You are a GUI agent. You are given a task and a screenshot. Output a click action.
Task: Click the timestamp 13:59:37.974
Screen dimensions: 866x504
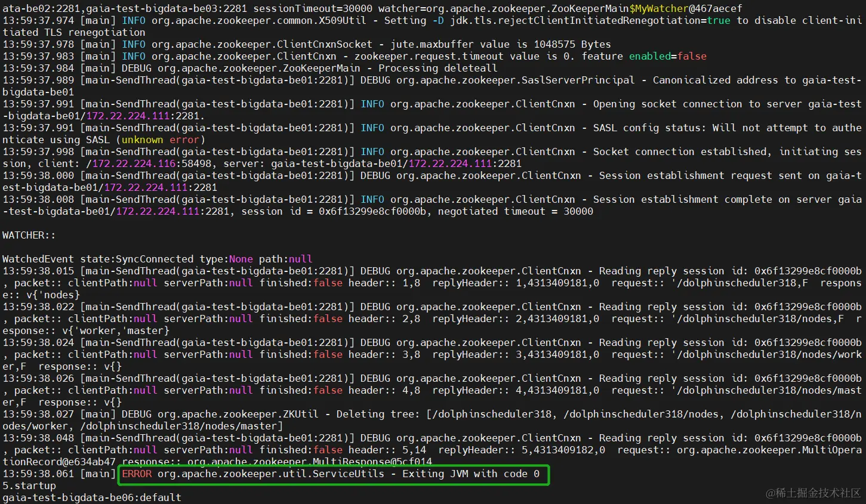tap(38, 20)
